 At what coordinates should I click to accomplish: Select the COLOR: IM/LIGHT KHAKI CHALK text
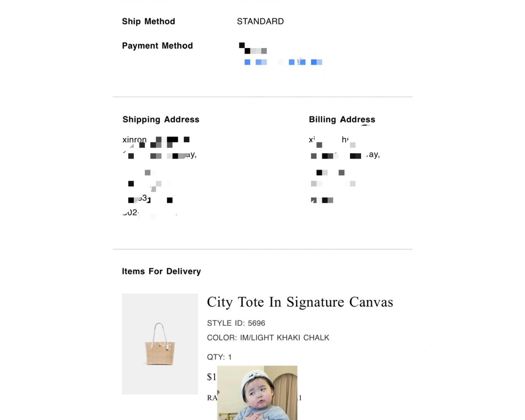pyautogui.click(x=268, y=337)
